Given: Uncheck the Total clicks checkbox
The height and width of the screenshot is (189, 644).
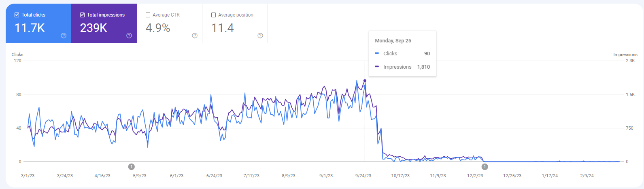Looking at the screenshot, I should click(x=17, y=15).
